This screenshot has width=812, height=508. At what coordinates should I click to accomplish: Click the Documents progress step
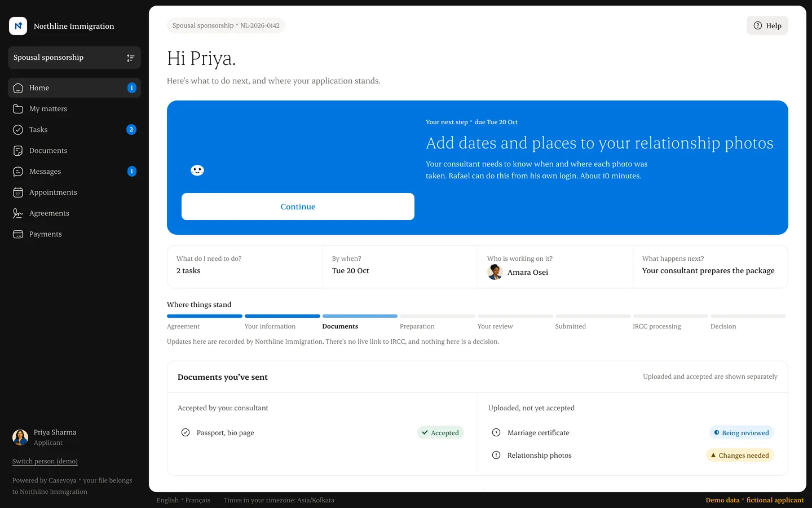click(x=360, y=322)
